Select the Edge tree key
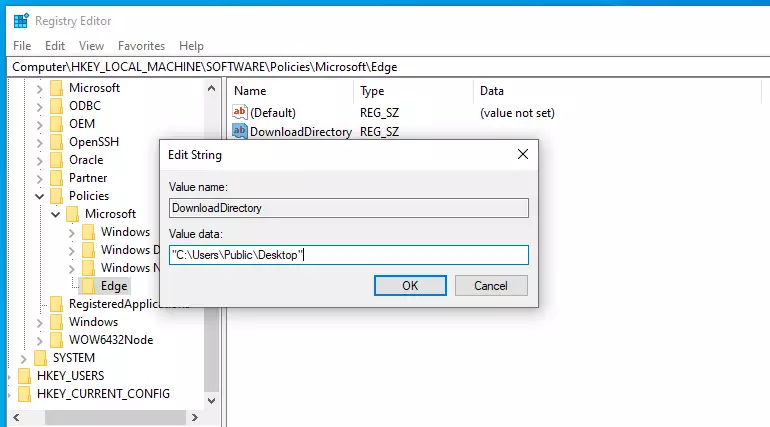770x427 pixels. click(114, 286)
